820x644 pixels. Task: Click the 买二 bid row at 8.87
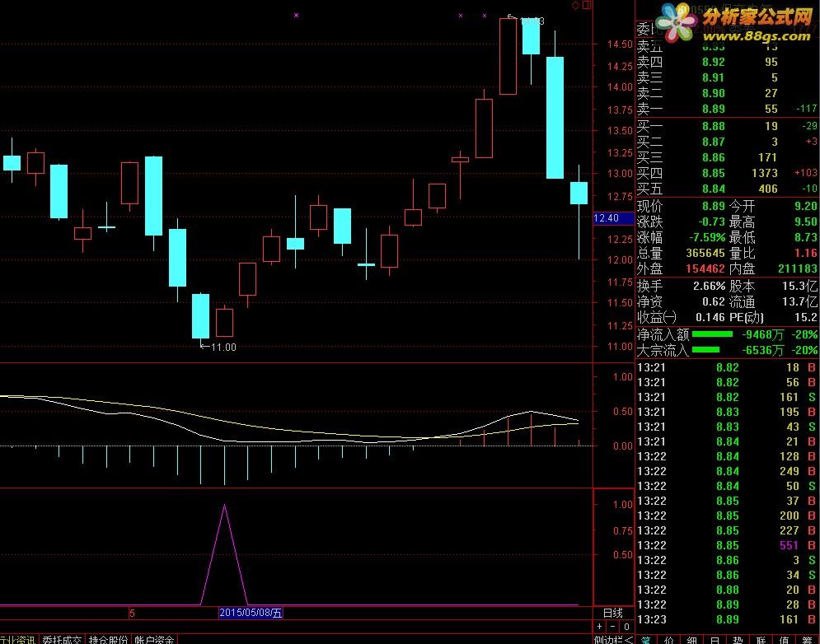tap(728, 142)
